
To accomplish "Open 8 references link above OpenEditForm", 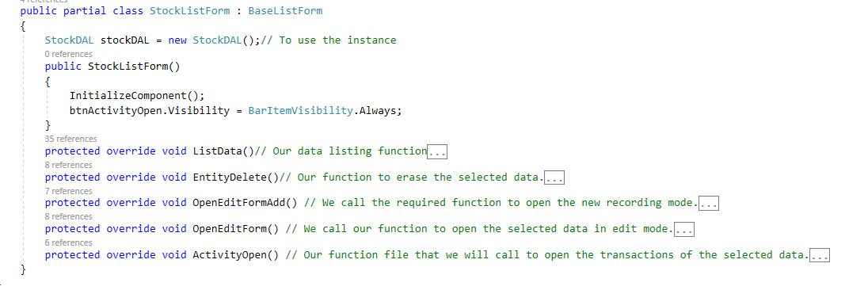I will [69, 216].
